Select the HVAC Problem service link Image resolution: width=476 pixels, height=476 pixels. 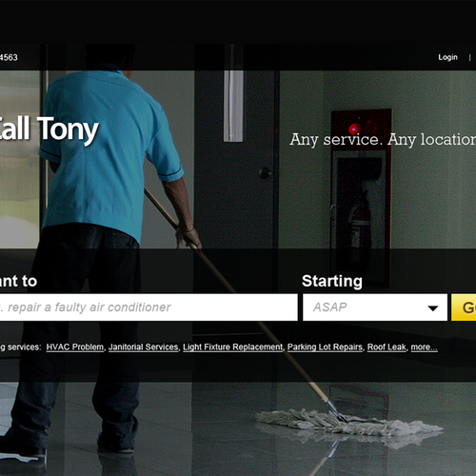(x=75, y=347)
